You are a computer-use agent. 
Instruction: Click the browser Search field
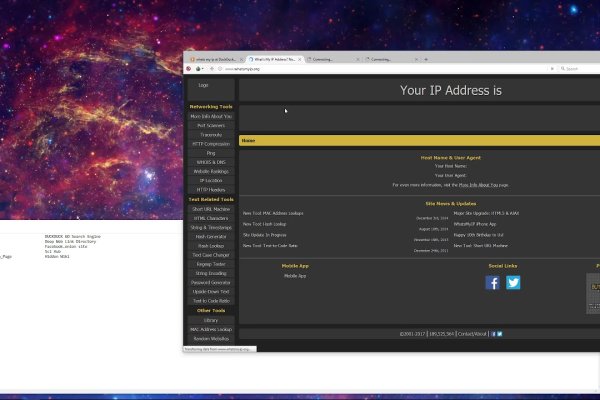[580, 69]
